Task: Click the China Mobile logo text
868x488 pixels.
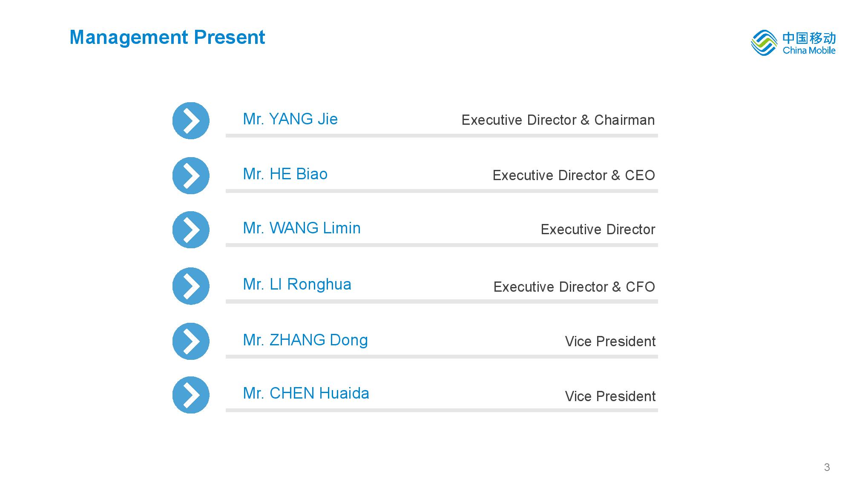Action: pyautogui.click(x=809, y=44)
